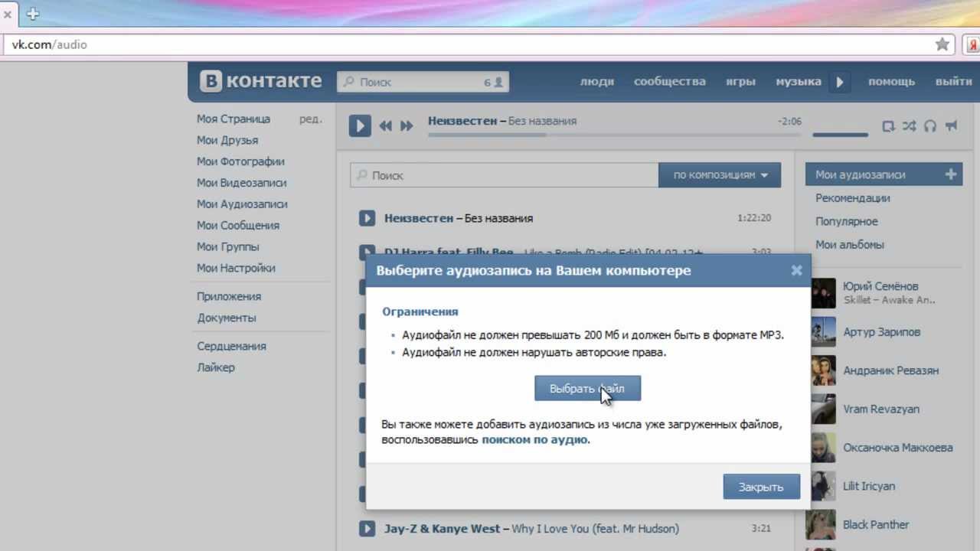Close the browser tab using its X

(7, 14)
